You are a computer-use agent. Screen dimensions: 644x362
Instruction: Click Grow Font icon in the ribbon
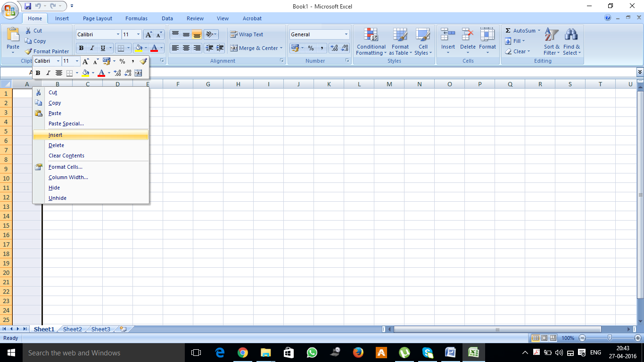click(x=149, y=34)
